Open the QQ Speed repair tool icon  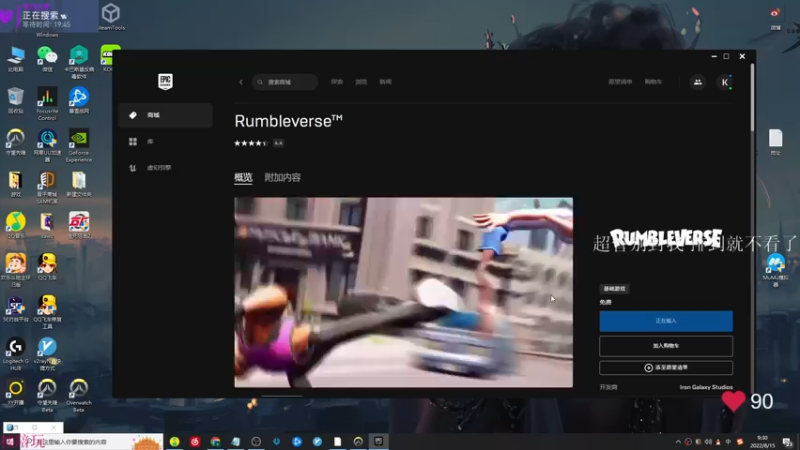click(47, 312)
